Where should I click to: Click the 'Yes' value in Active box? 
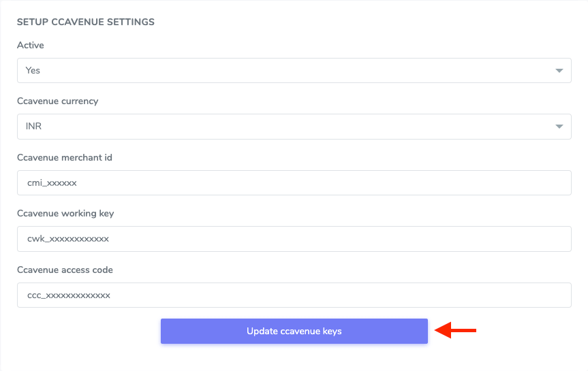tap(33, 71)
